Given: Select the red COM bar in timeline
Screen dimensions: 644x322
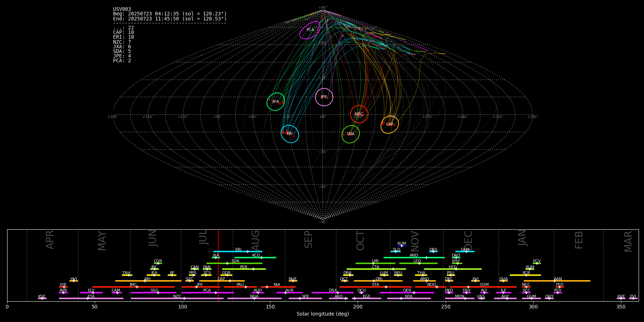Looking at the screenshot, I should [x=483, y=287].
